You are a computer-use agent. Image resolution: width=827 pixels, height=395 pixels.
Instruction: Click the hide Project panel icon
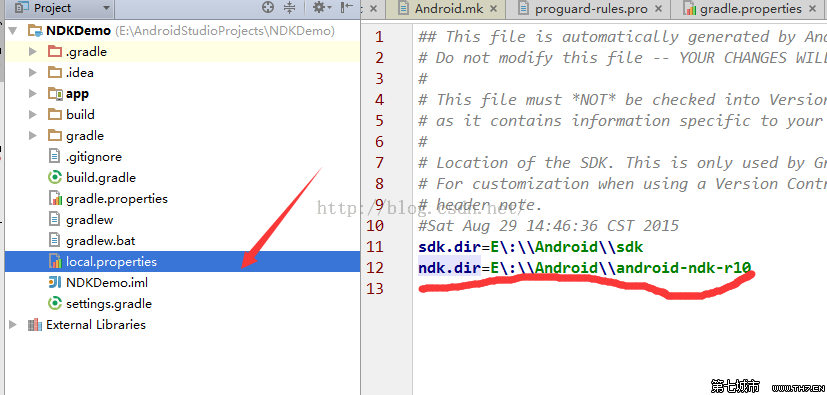coord(347,7)
